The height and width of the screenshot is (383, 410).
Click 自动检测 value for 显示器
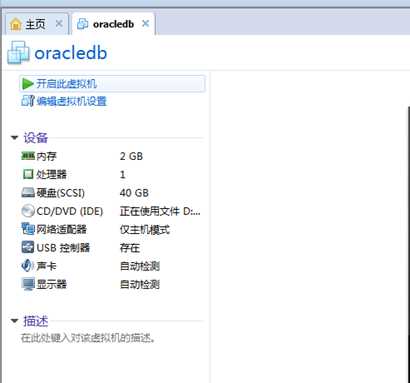click(140, 285)
